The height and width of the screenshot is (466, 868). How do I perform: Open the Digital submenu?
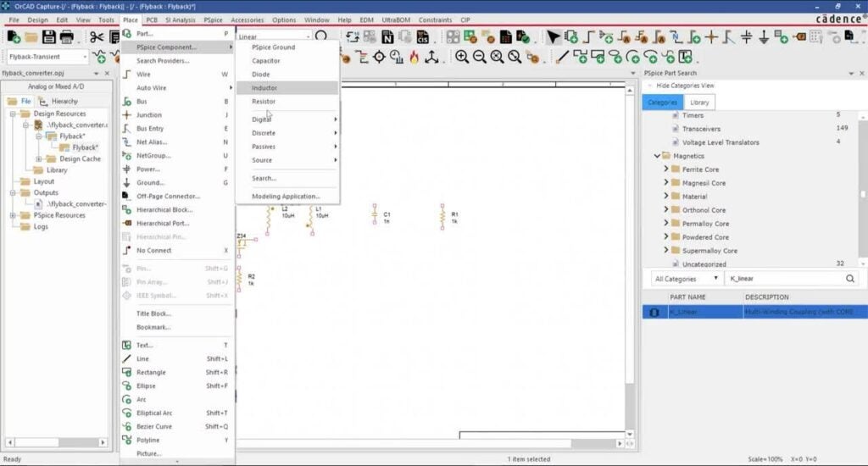tap(287, 119)
